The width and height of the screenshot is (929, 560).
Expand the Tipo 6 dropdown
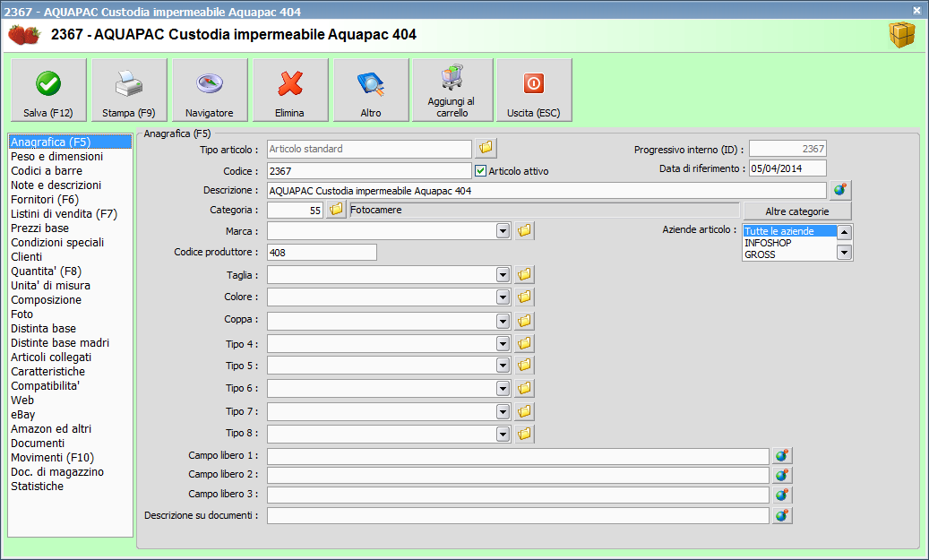(x=503, y=388)
